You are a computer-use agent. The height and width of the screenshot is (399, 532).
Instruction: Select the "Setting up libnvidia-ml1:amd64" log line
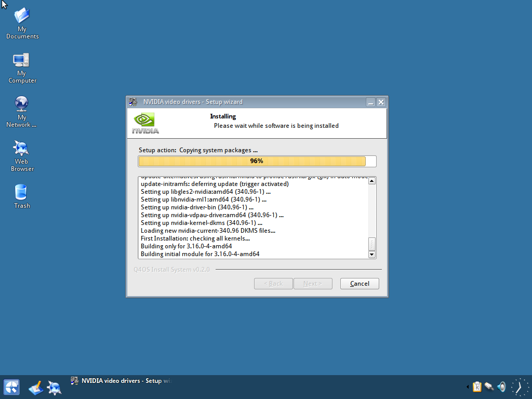point(204,199)
